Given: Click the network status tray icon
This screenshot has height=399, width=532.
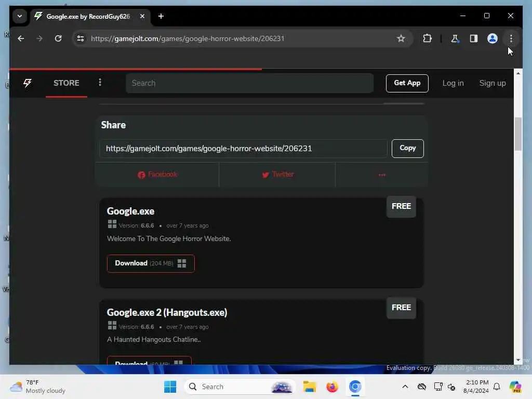Looking at the screenshot, I should click(x=451, y=387).
